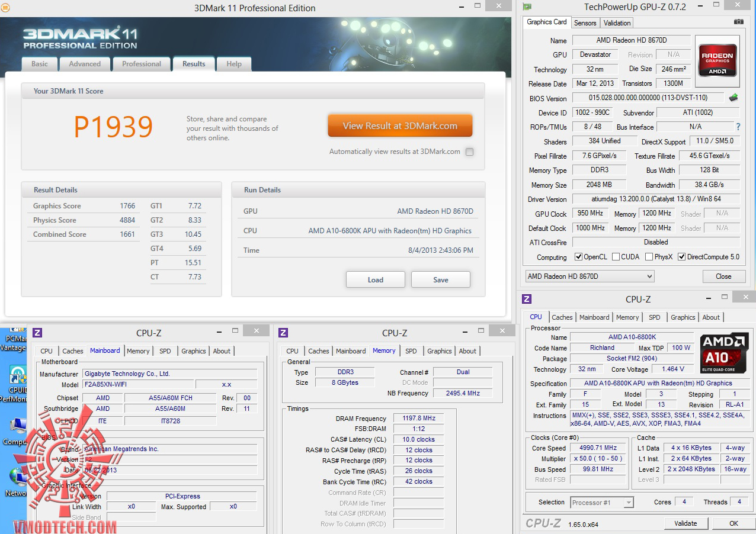Image resolution: width=756 pixels, height=534 pixels.
Task: Click the DRAM Frequency value 1197.8 MHz
Action: [418, 419]
